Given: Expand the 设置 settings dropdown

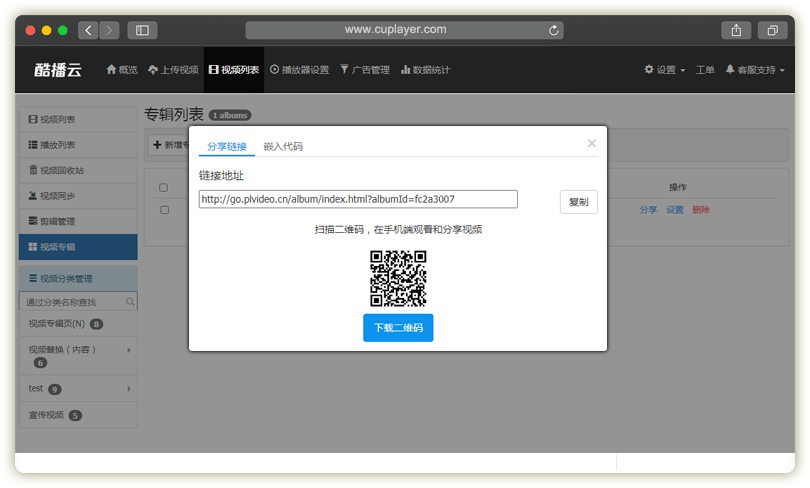Looking at the screenshot, I should pos(665,70).
